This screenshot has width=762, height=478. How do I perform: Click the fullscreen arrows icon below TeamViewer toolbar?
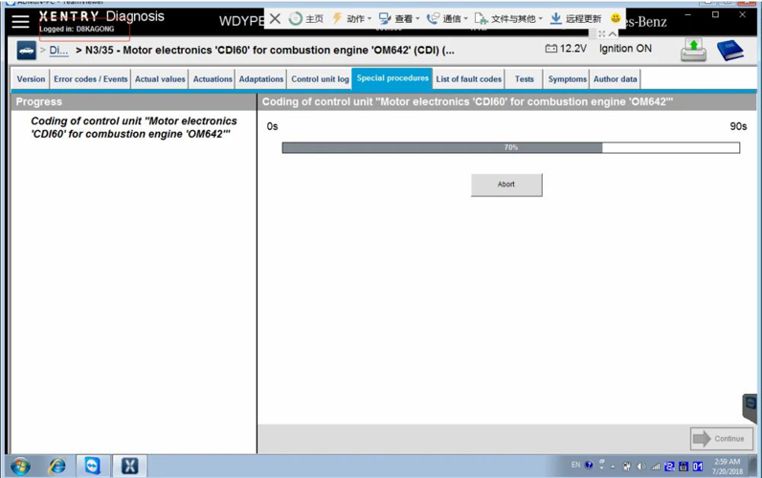[x=602, y=34]
